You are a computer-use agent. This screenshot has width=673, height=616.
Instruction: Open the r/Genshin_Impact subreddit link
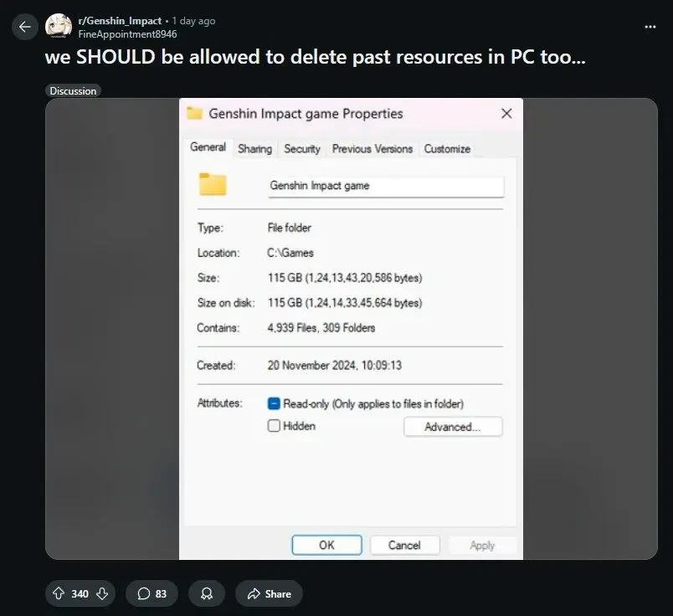(120, 21)
